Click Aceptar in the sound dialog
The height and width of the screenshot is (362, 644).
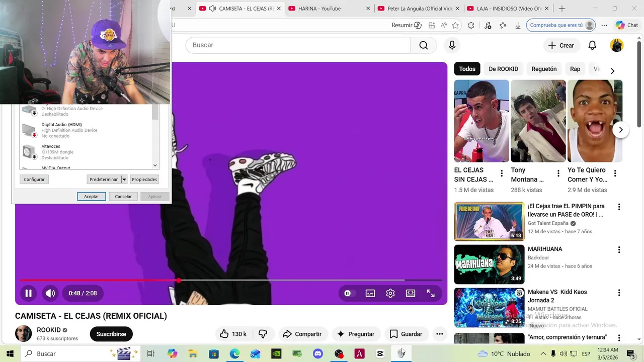tap(92, 197)
